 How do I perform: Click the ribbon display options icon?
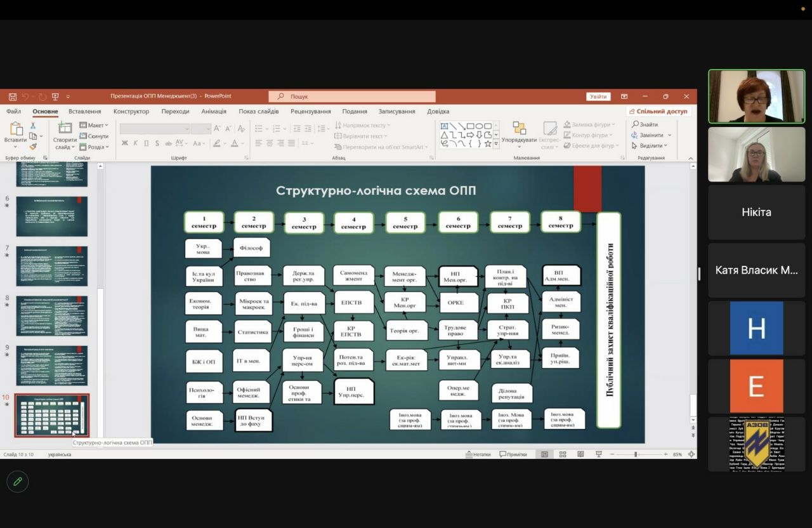pyautogui.click(x=624, y=96)
